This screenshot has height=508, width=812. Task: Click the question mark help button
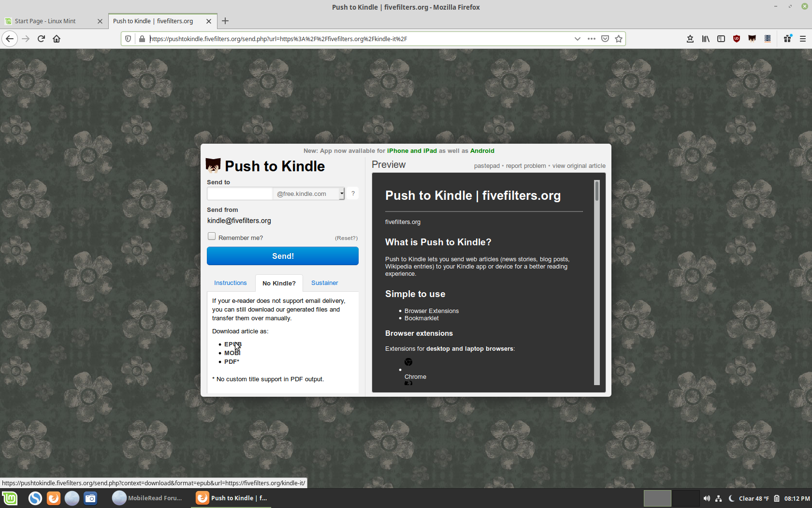point(353,194)
